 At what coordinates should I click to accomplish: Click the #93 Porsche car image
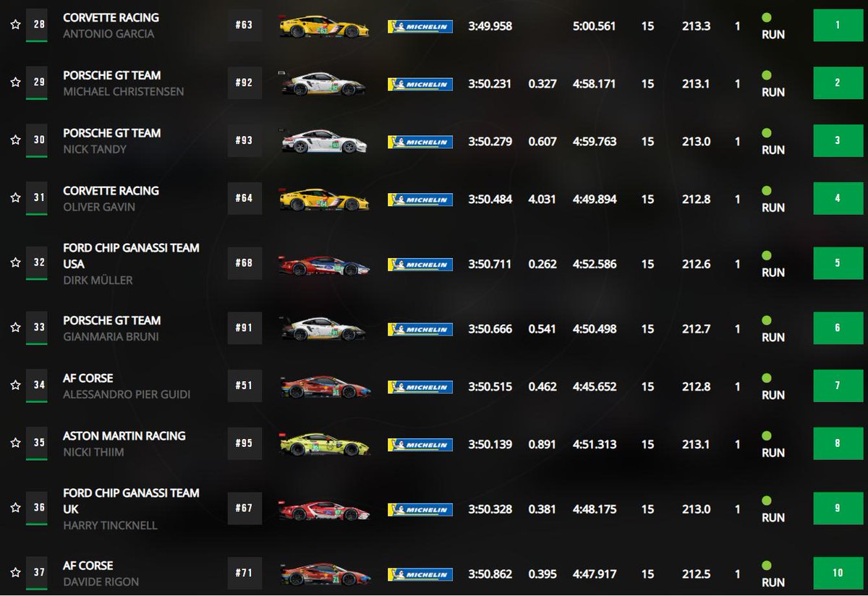[x=324, y=142]
